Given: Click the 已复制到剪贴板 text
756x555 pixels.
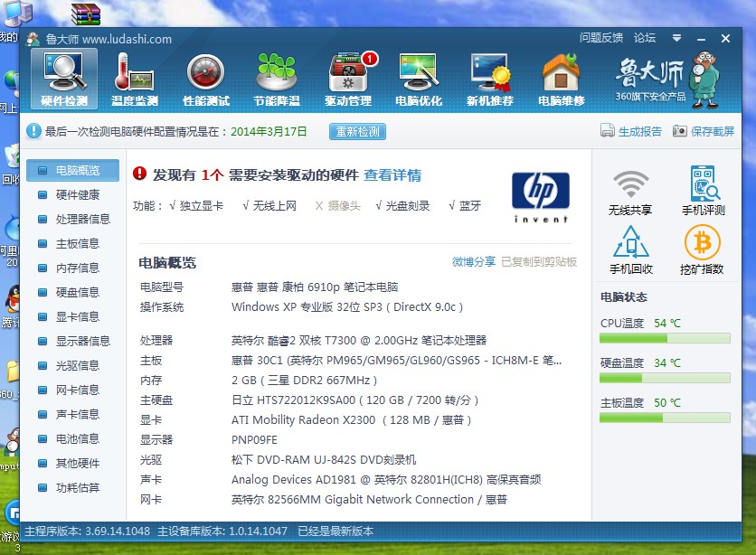Looking at the screenshot, I should coord(539,261).
